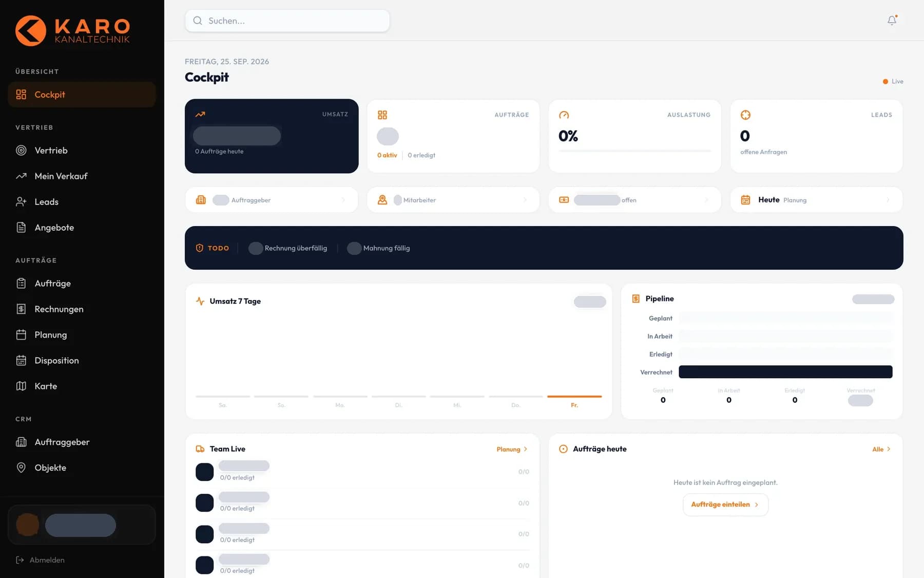
Task: Click the Team Live truck icon
Action: (x=200, y=449)
